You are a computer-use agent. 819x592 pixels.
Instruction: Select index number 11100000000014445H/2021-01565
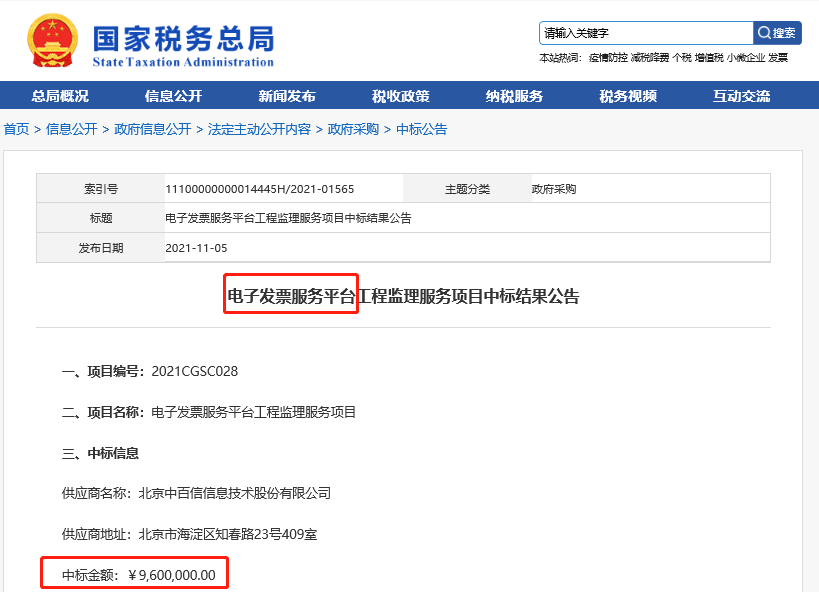coord(260,189)
